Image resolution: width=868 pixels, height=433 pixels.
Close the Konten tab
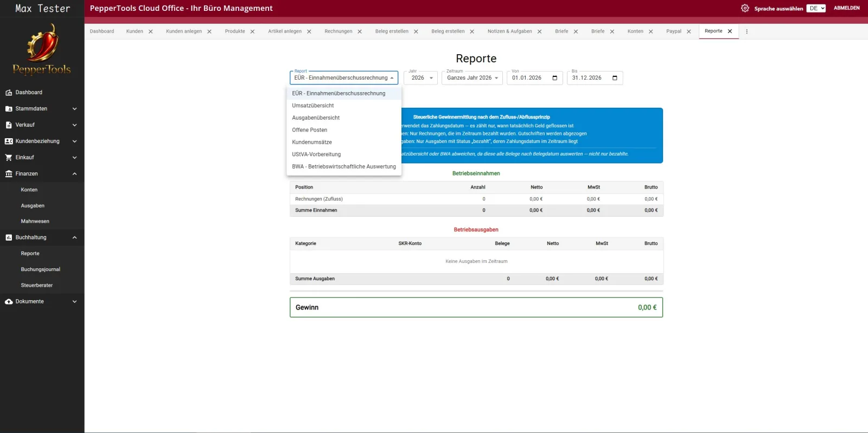pyautogui.click(x=650, y=31)
